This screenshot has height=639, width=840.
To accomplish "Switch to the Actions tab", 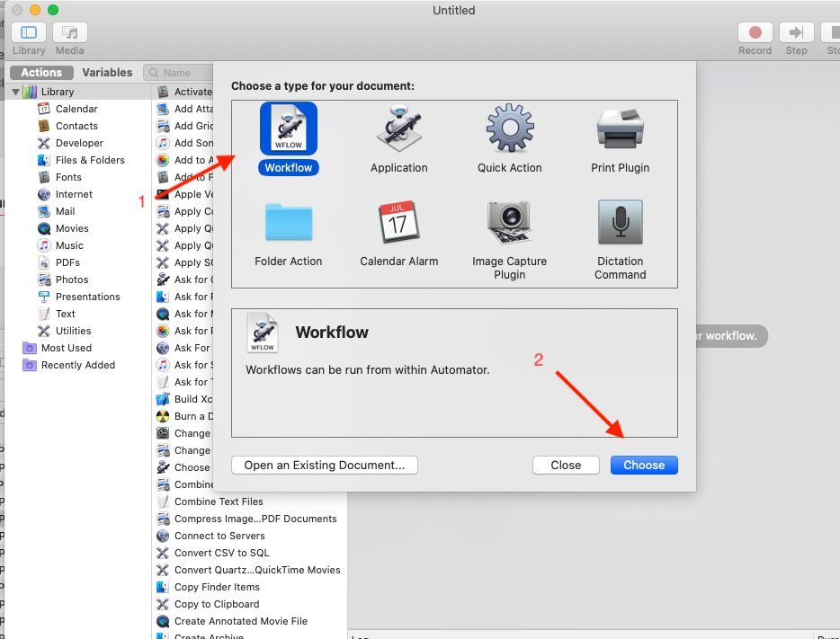I will pos(41,73).
